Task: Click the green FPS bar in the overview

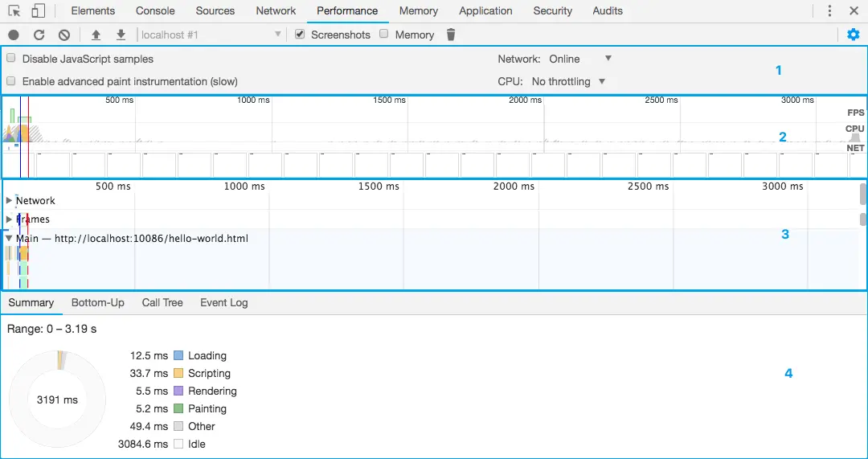Action: coord(12,116)
